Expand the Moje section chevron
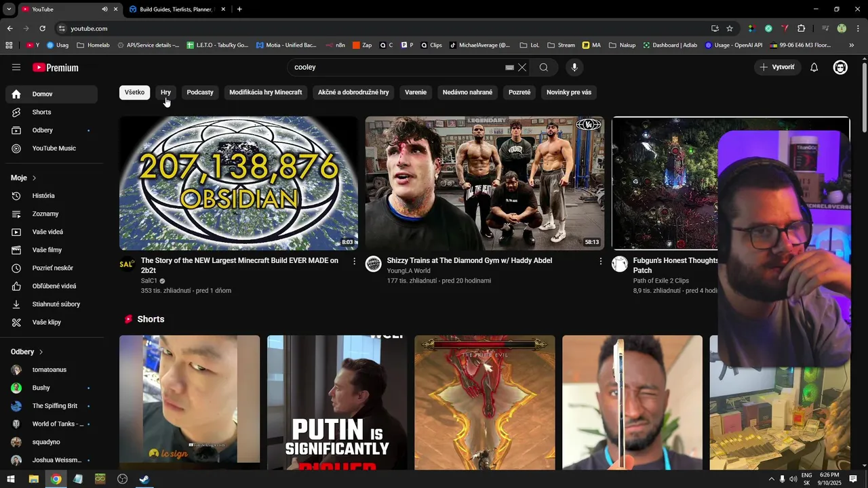This screenshot has height=488, width=868. tap(34, 178)
